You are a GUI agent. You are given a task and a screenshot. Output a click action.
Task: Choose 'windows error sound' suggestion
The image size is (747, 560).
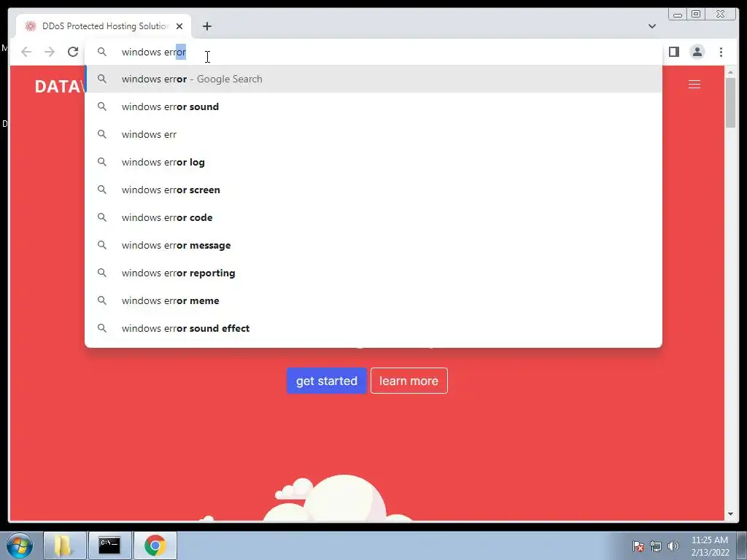pyautogui.click(x=373, y=106)
